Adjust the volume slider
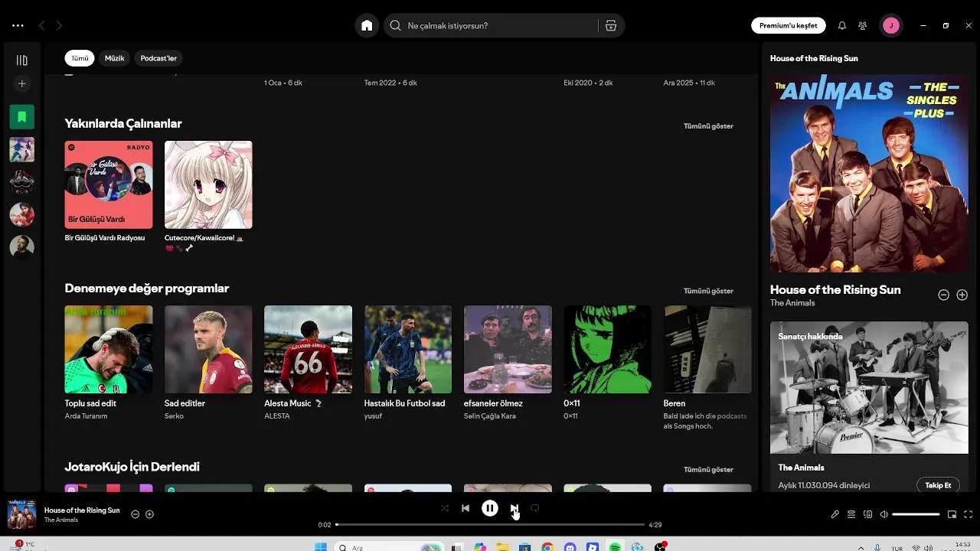 pos(916,514)
